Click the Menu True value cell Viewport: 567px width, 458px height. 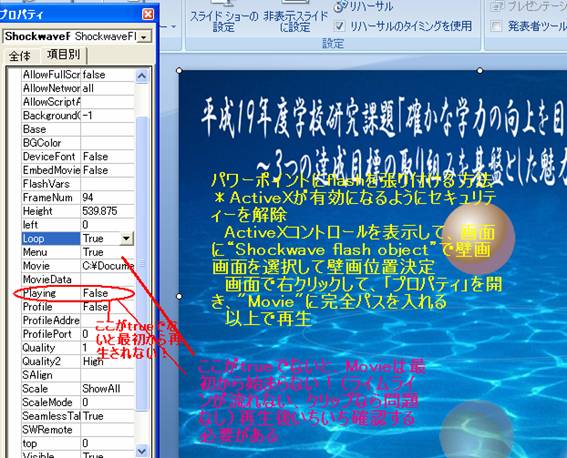coord(108,252)
